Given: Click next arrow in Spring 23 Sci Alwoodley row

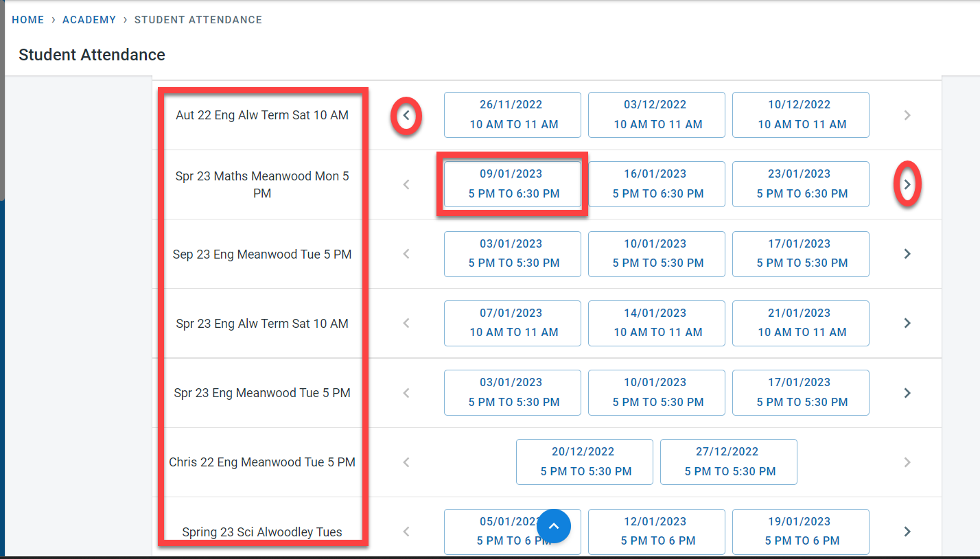Looking at the screenshot, I should click(x=907, y=532).
